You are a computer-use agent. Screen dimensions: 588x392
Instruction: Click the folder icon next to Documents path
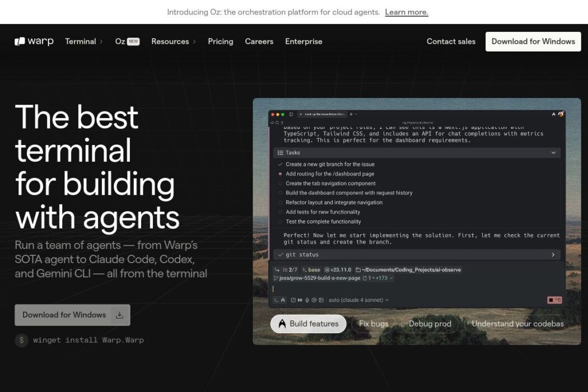coord(358,270)
